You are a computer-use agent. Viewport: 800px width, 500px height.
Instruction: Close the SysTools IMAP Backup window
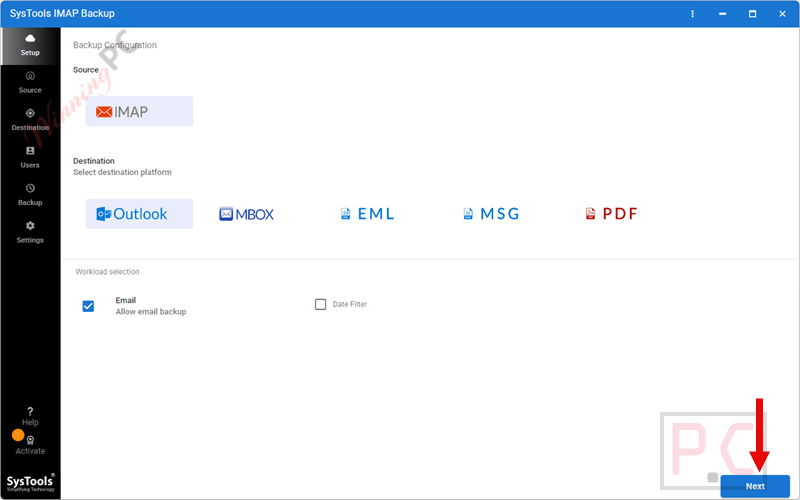[783, 14]
